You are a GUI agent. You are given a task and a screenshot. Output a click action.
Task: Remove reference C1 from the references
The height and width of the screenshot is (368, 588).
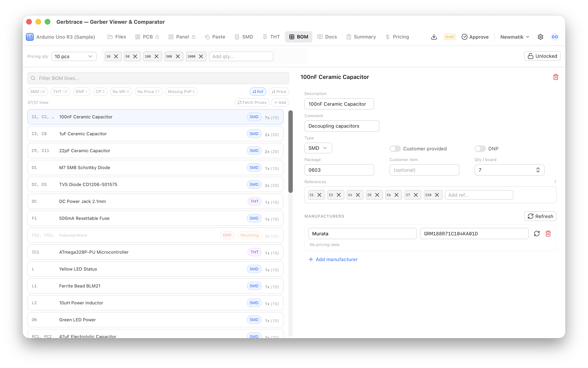319,195
